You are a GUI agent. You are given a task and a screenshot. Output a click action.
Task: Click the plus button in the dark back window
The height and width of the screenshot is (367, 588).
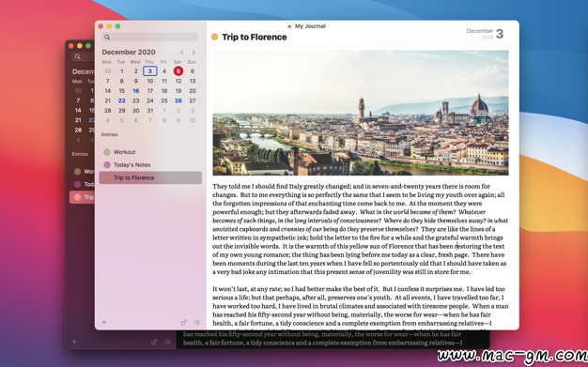point(74,342)
